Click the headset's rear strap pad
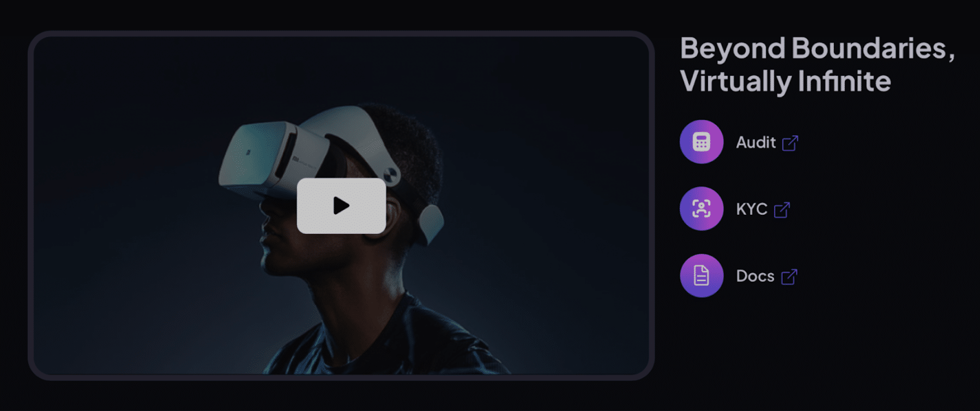980x411 pixels. pyautogui.click(x=432, y=223)
